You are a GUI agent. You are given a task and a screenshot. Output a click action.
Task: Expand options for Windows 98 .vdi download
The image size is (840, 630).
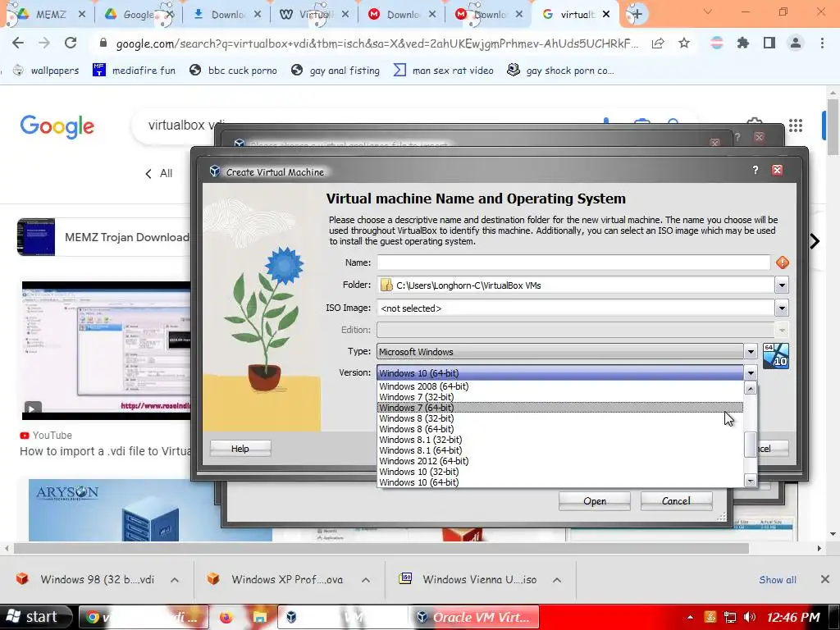[175, 580]
